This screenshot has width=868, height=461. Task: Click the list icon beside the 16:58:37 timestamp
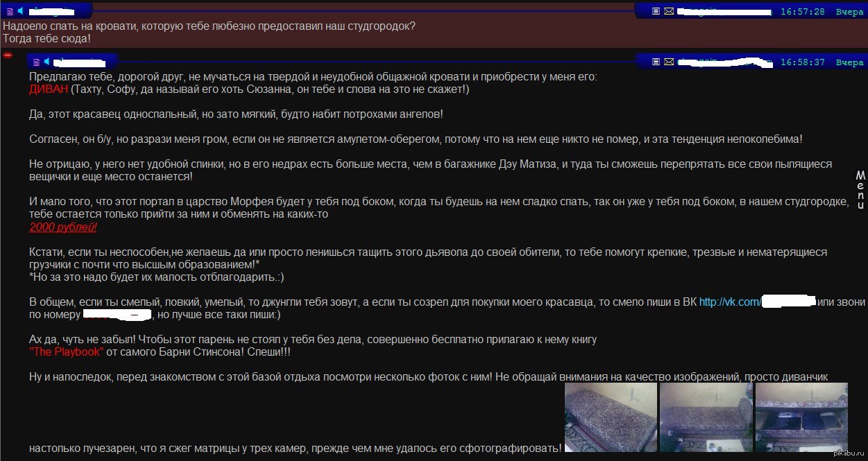[x=656, y=62]
